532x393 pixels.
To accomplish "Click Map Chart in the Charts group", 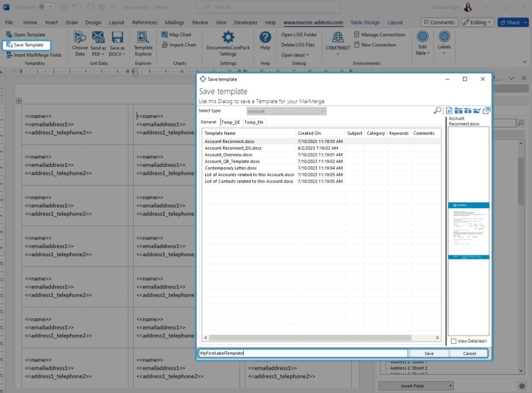I will (x=177, y=35).
